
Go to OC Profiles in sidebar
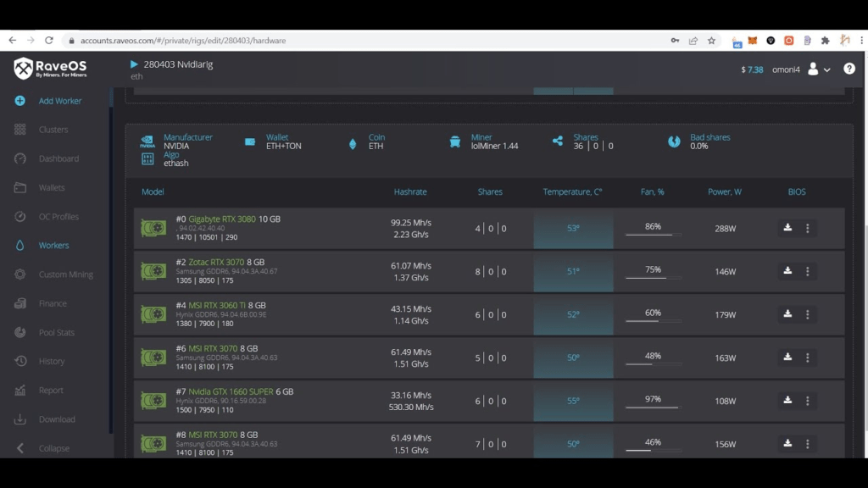[x=58, y=217]
